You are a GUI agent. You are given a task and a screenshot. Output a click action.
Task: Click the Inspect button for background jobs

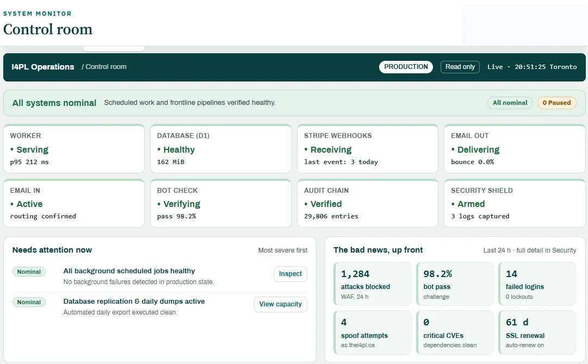pos(290,274)
